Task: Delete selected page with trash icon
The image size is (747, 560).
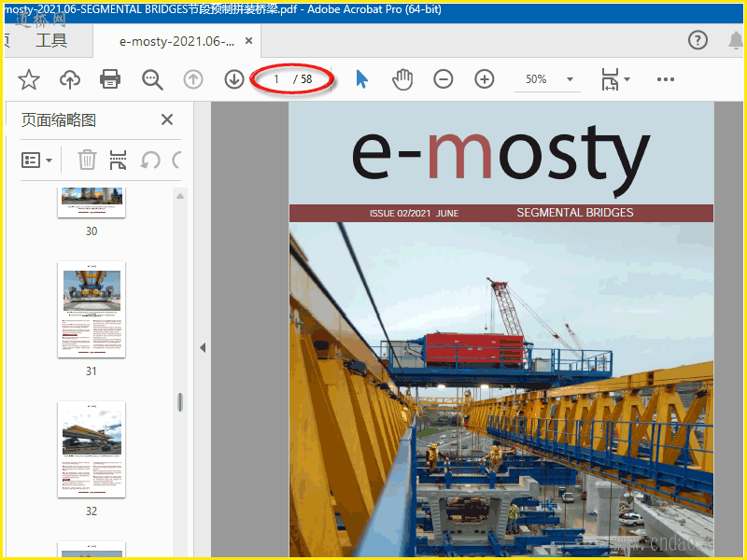Action: 87,160
